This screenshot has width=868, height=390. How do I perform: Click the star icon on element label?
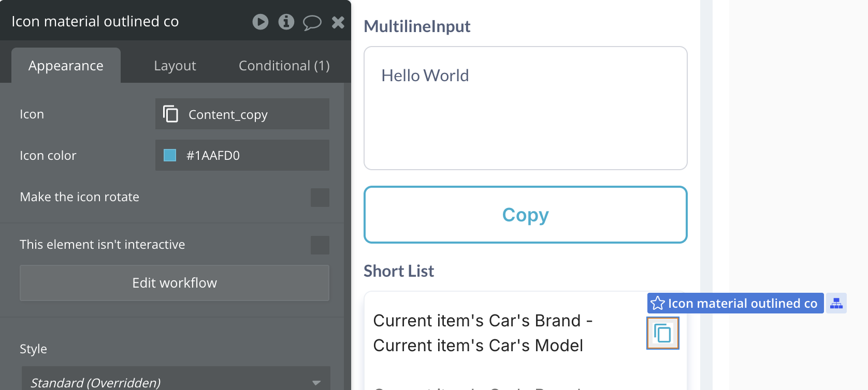pos(658,303)
